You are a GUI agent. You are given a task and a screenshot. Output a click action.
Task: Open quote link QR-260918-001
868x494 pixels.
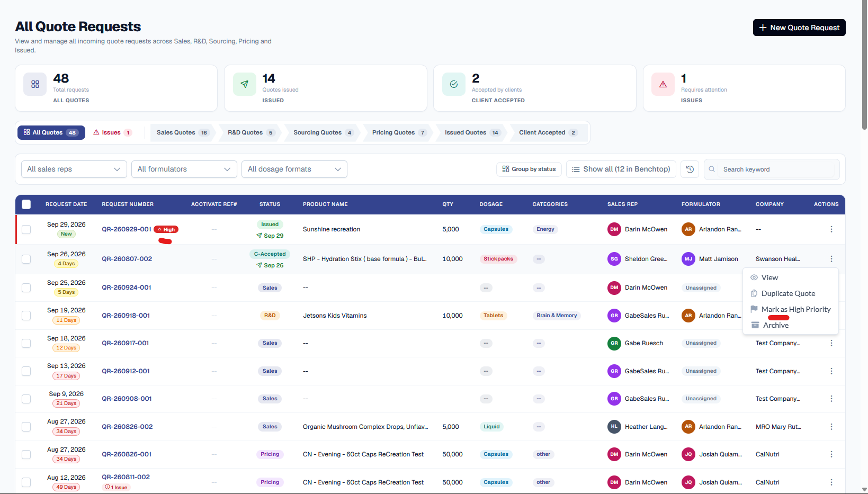[126, 316]
